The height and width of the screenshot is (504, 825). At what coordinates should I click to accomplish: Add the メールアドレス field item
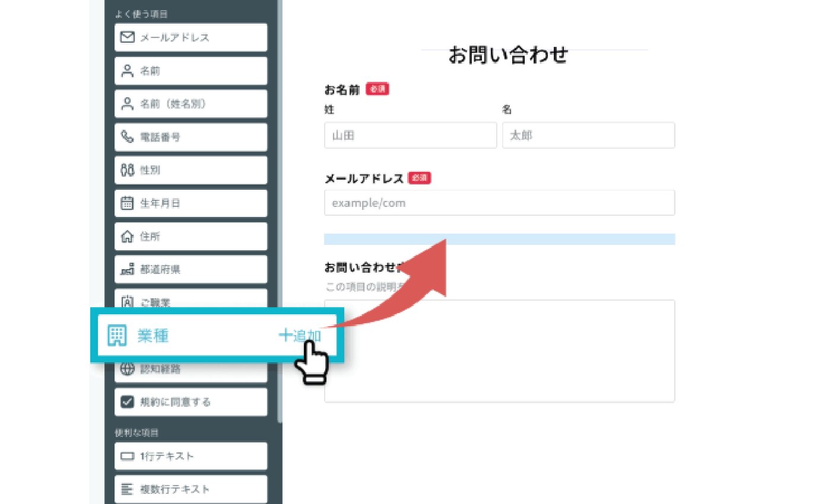point(191,37)
